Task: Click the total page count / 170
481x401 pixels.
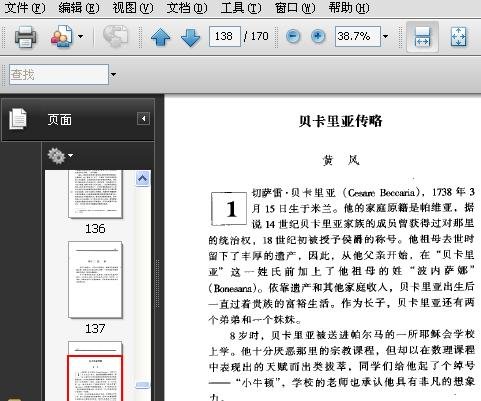Action: click(x=256, y=36)
